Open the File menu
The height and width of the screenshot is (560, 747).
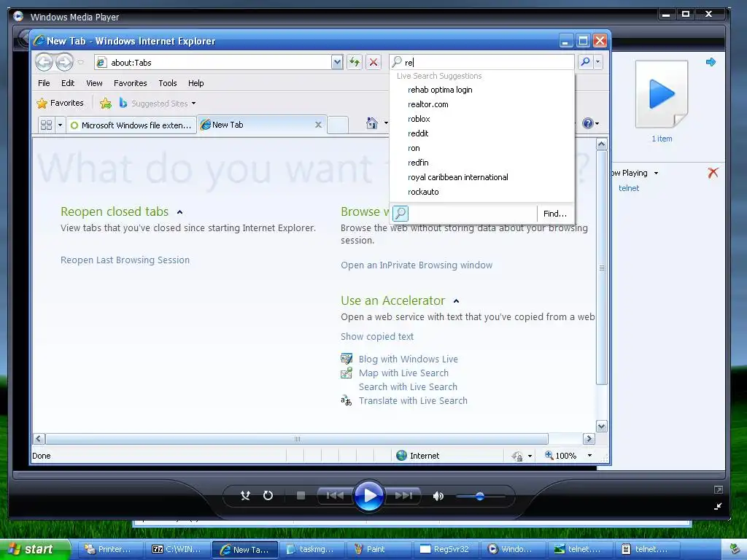44,83
